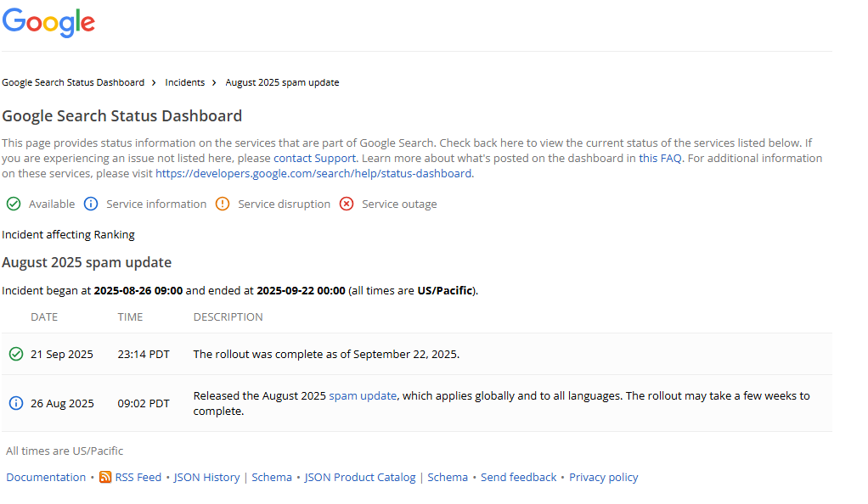Visit the developers.google.com status-dashboard help URL
Image resolution: width=868 pixels, height=504 pixels.
(x=313, y=173)
